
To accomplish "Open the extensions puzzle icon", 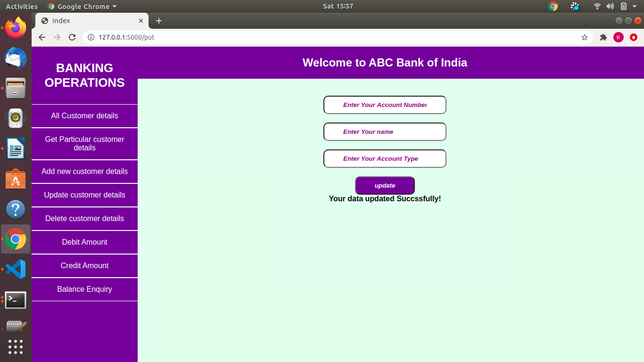I will tap(603, 37).
